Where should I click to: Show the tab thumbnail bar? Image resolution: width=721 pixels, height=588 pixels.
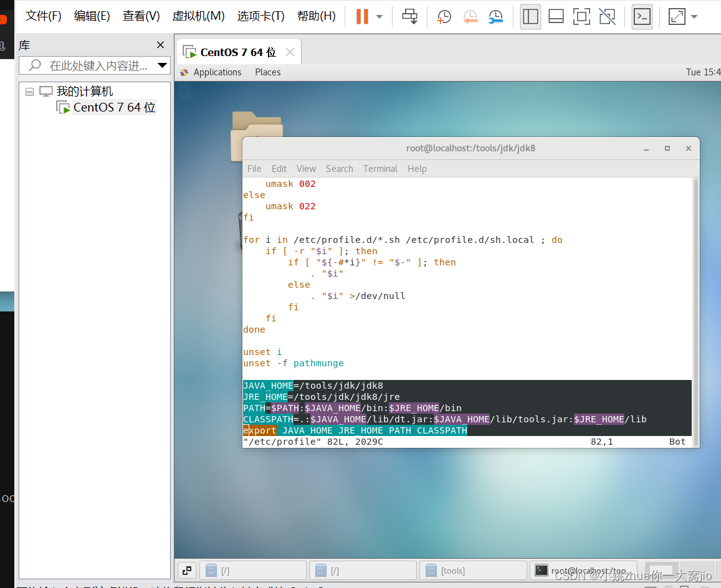[x=555, y=17]
